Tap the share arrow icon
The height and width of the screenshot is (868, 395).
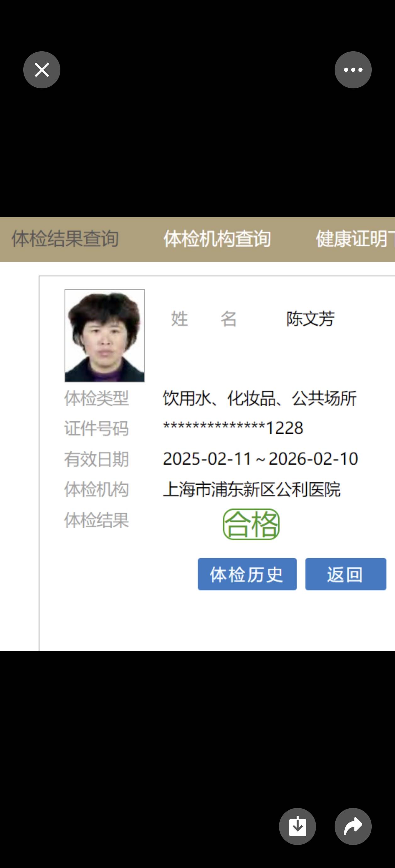353,826
